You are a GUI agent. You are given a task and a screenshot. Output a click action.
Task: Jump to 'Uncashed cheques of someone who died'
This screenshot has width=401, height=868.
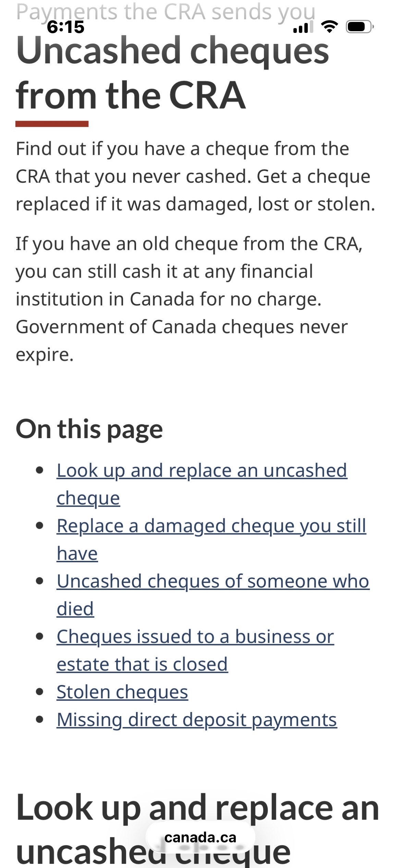point(213,581)
